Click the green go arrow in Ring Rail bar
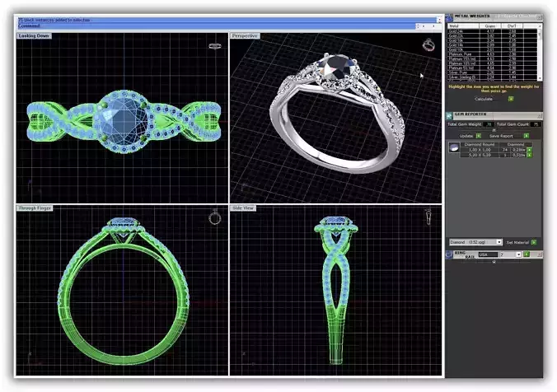The image size is (557, 392). click(527, 254)
